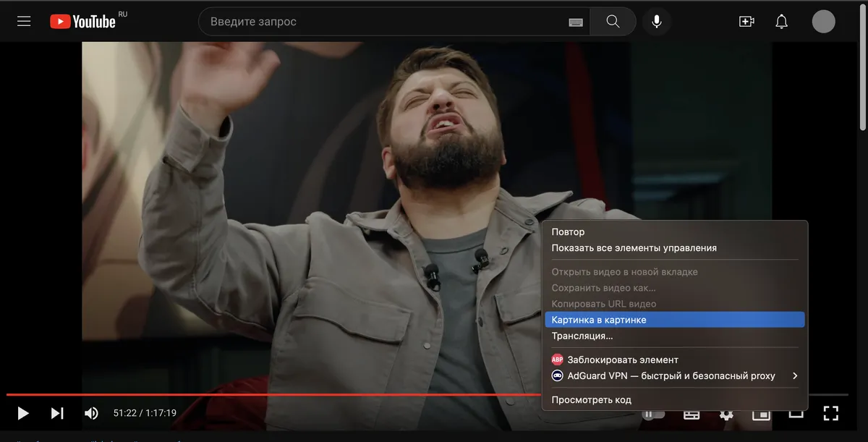868x442 pixels.
Task: Choose Показать все элементы управления
Action: 675,248
